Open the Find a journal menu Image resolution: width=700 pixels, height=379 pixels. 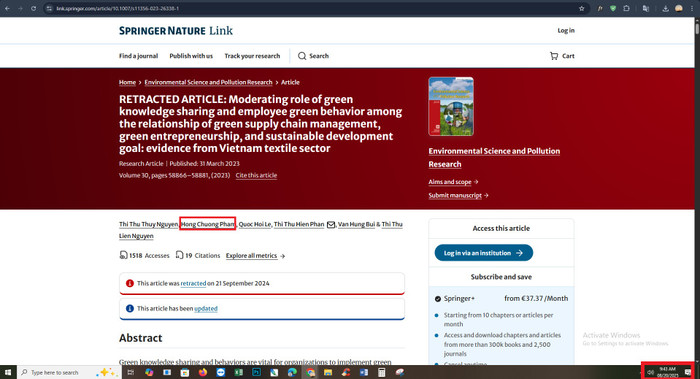click(138, 56)
